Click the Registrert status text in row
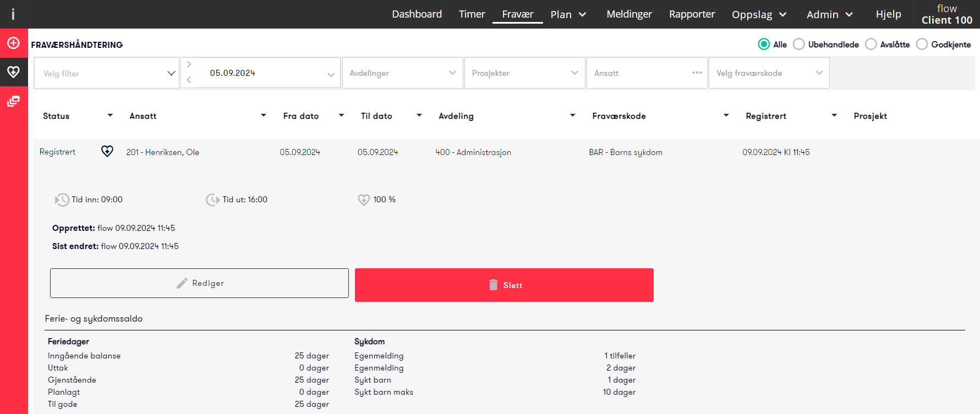Viewport: 980px width, 414px height. coord(57,152)
